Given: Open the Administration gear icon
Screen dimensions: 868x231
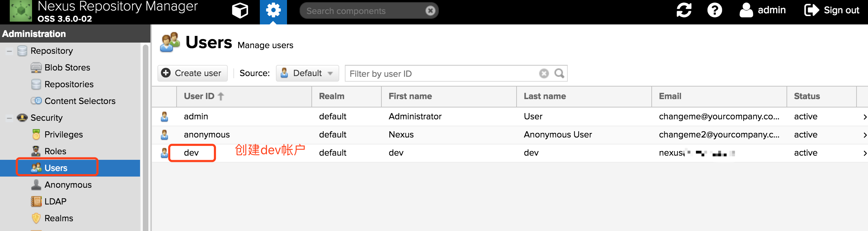Looking at the screenshot, I should [273, 10].
